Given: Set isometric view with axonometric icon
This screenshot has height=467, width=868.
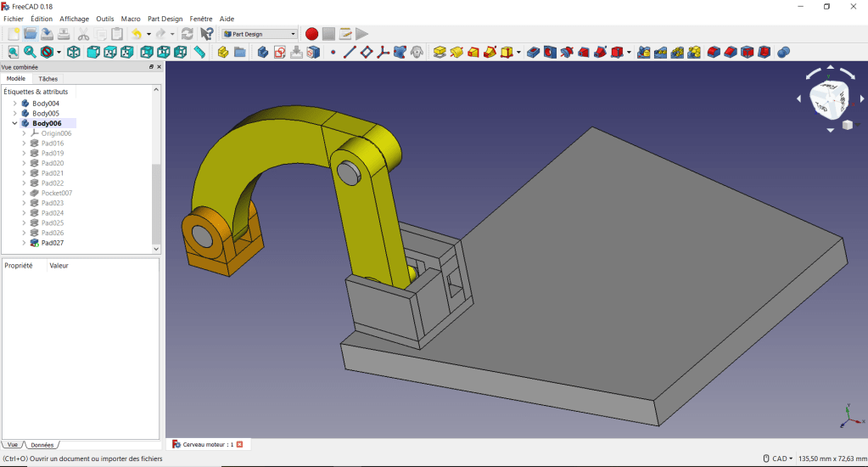Looking at the screenshot, I should (x=74, y=53).
